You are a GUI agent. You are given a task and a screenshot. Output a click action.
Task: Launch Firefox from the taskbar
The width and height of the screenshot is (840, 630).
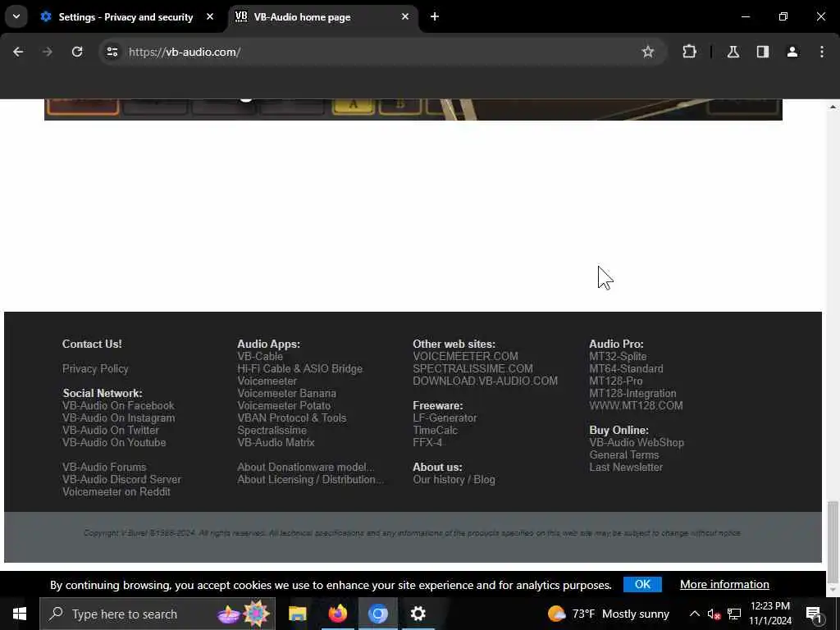[337, 614]
